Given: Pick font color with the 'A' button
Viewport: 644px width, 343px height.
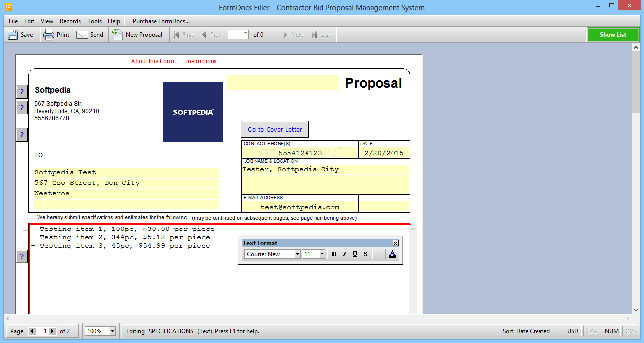Looking at the screenshot, I should click(392, 254).
